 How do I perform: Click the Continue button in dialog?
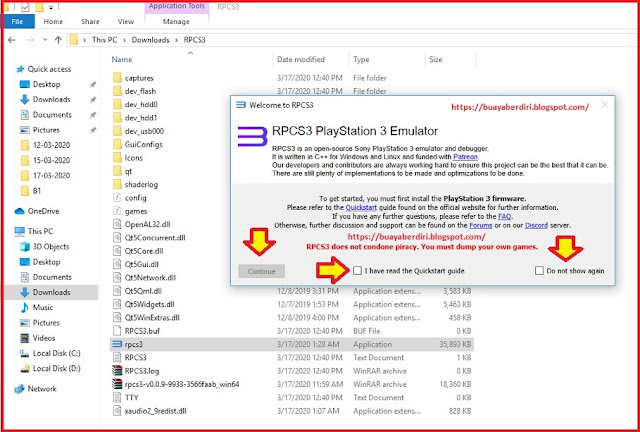point(262,271)
